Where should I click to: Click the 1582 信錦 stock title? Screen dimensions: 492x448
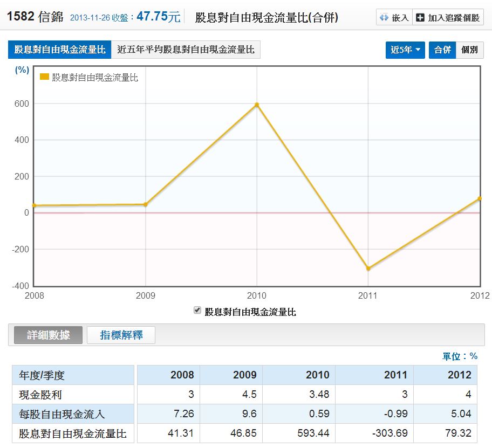click(36, 17)
